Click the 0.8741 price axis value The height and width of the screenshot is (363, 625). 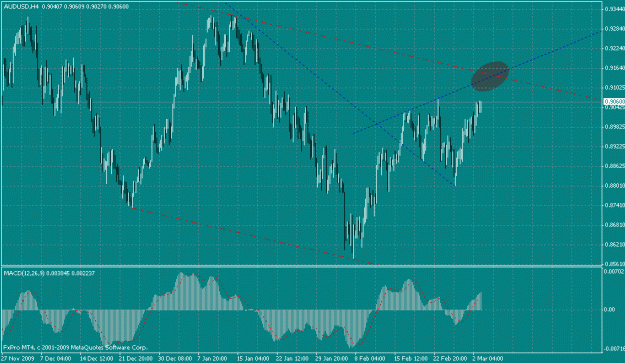[616, 205]
